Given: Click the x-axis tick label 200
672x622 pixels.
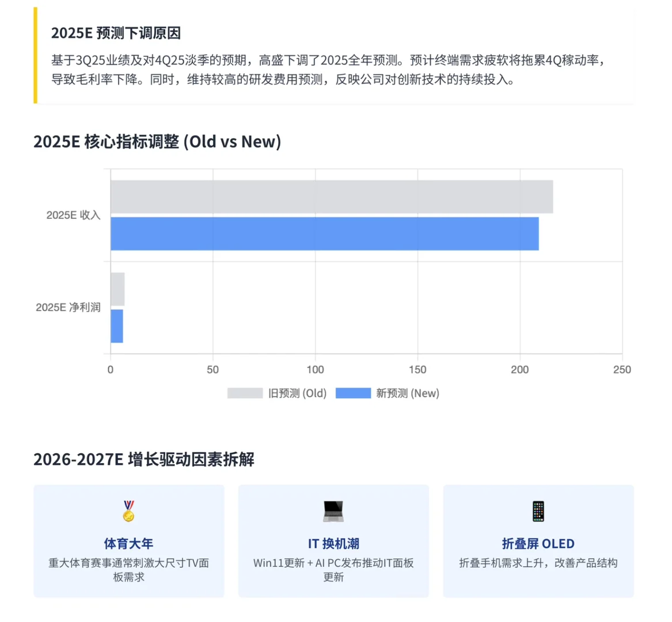Looking at the screenshot, I should pos(520,370).
